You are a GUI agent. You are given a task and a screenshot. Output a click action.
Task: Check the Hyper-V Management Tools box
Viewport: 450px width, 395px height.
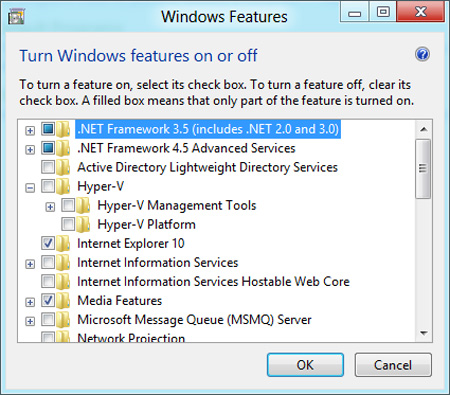tap(68, 205)
